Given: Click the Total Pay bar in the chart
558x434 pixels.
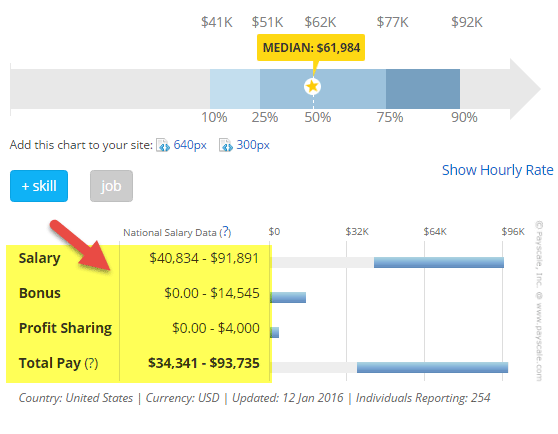Looking at the screenshot, I should 432,367.
